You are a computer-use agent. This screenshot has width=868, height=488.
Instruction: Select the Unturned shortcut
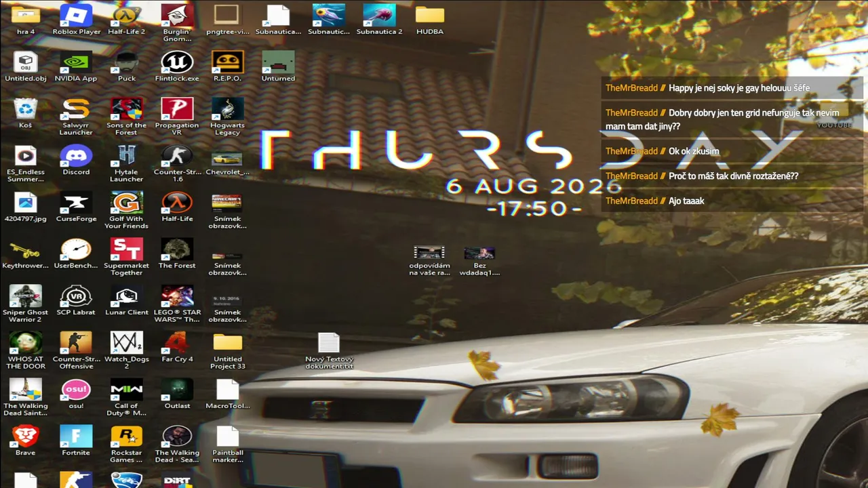278,66
